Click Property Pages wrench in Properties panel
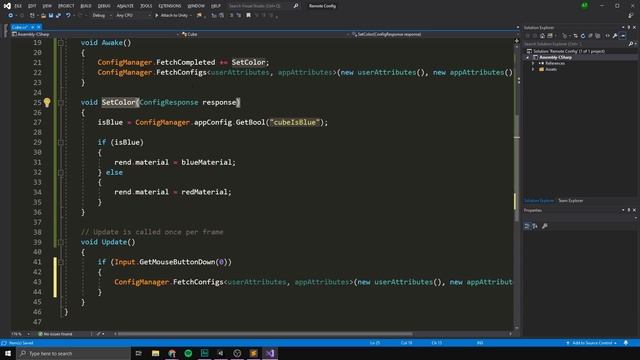This screenshot has width=640, height=360. 544,226
